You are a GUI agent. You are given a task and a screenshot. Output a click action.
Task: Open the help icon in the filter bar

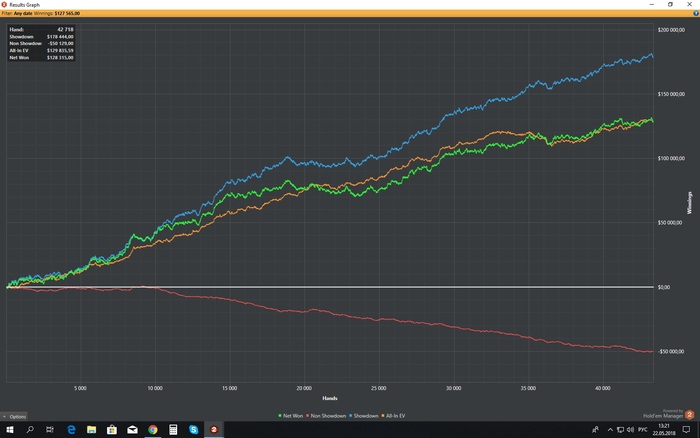696,13
